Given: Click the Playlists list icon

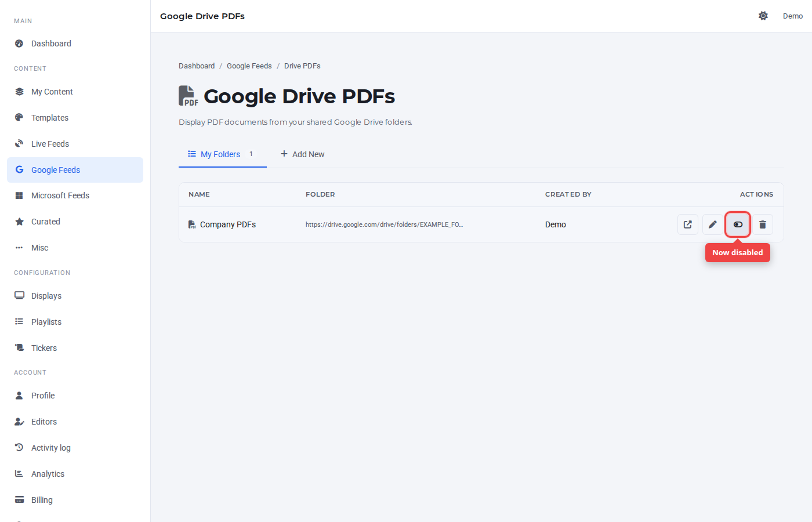Looking at the screenshot, I should tap(19, 322).
